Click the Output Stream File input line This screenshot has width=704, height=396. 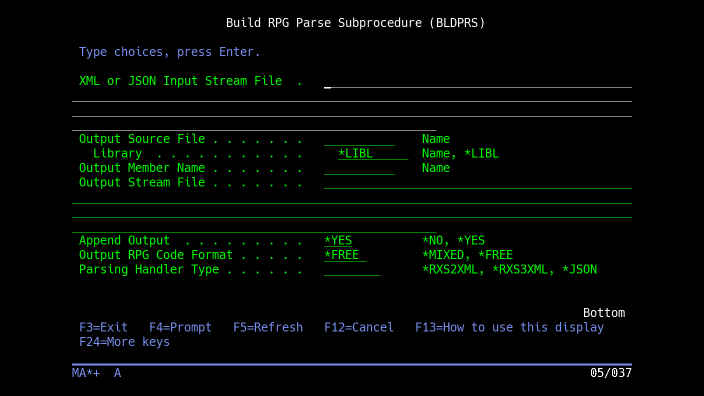pyautogui.click(x=478, y=182)
